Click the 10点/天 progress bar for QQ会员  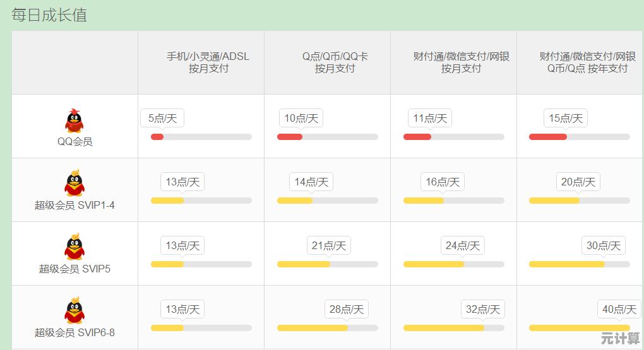pyautogui.click(x=327, y=137)
